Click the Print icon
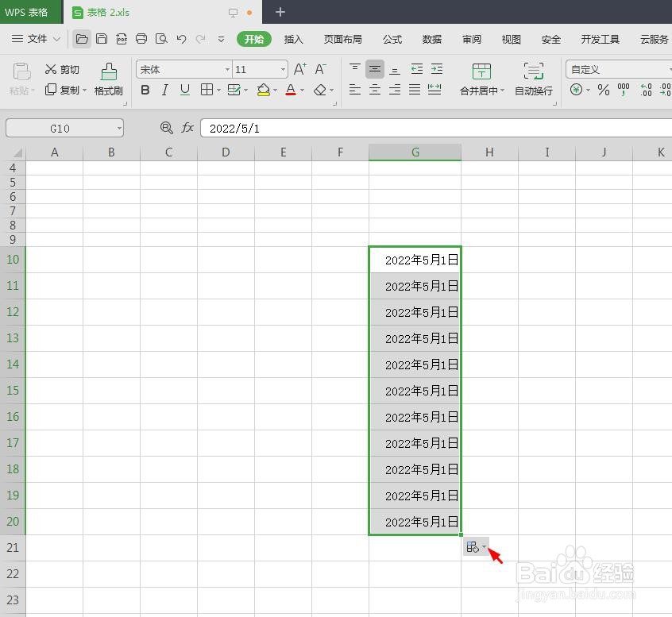The image size is (672, 617). (141, 39)
